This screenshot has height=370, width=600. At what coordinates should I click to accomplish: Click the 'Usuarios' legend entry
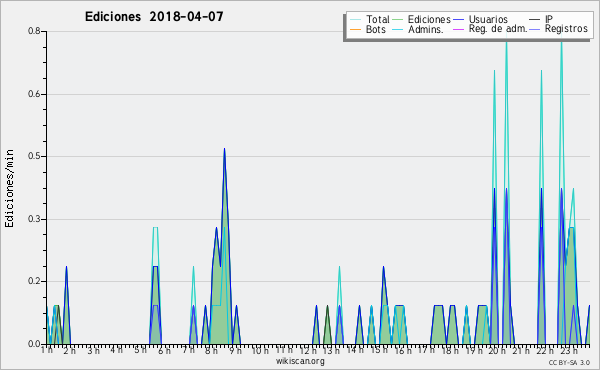tap(480, 19)
